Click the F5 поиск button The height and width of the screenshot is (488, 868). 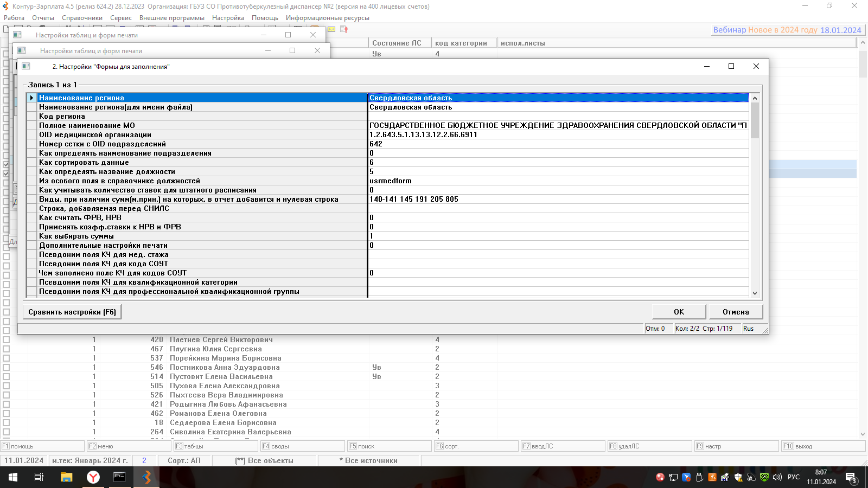pos(390,446)
